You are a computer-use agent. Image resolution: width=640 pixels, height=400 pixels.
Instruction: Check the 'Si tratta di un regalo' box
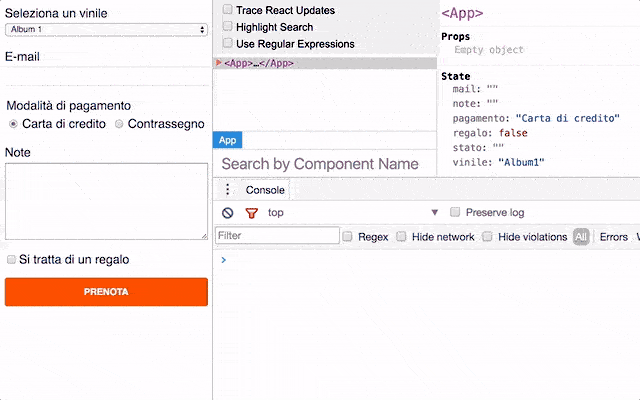(x=12, y=259)
